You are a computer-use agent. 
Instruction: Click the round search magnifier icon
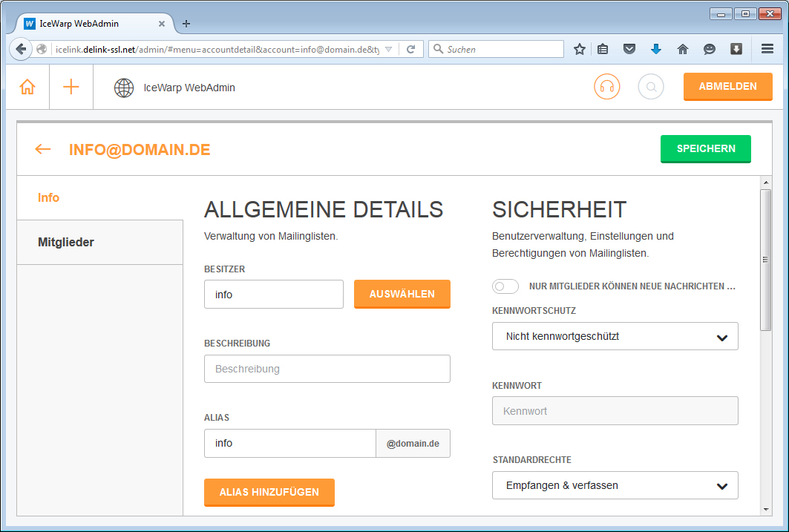point(651,87)
